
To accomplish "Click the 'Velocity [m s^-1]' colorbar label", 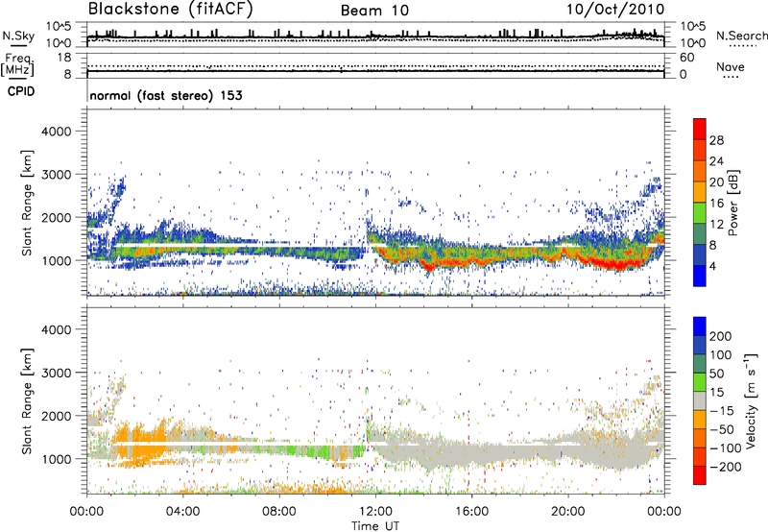I will point(751,400).
